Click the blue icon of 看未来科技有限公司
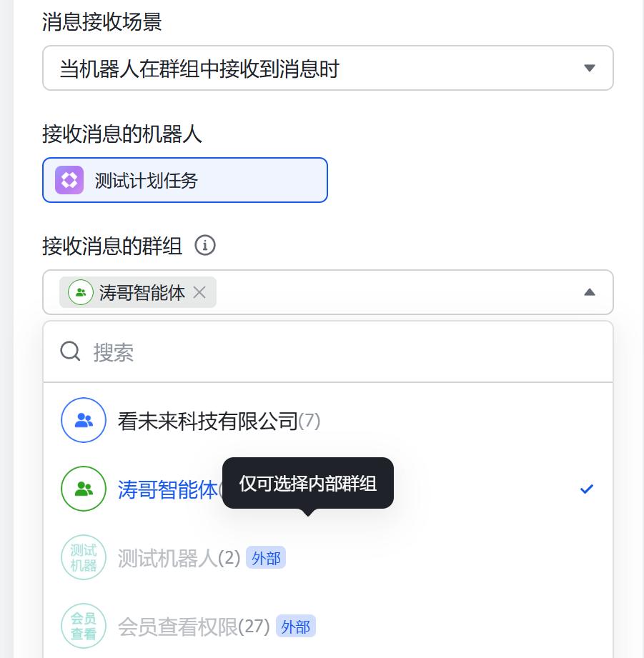Image resolution: width=644 pixels, height=658 pixels. [84, 420]
